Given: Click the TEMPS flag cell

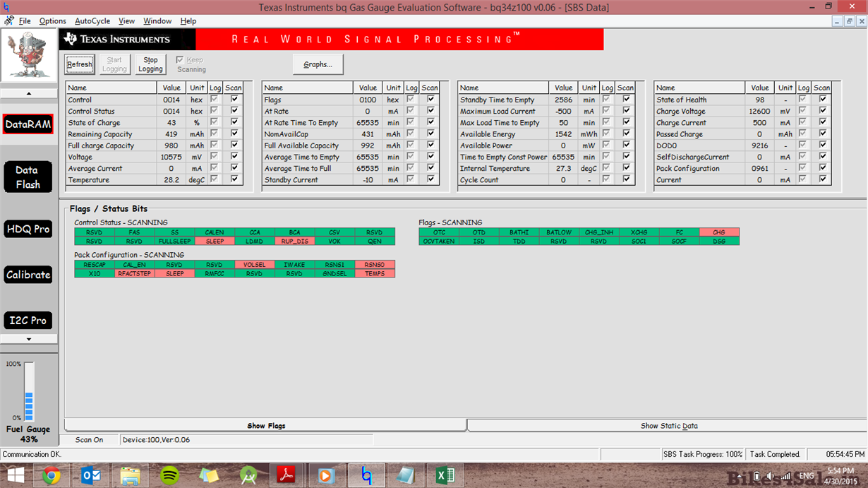Looking at the screenshot, I should click(375, 273).
